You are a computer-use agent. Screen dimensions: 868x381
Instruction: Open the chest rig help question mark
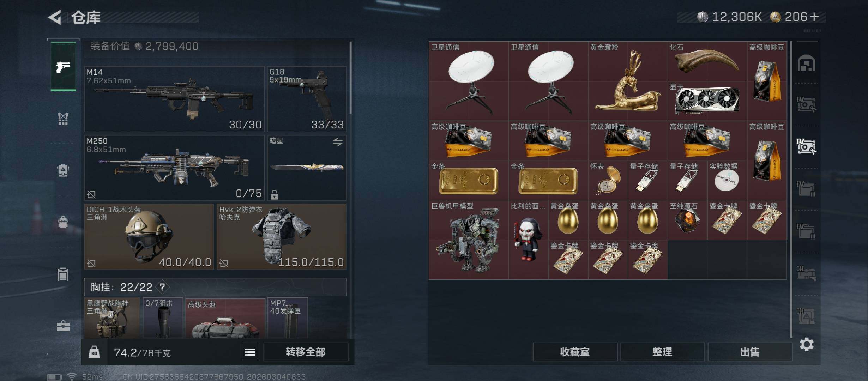pos(162,287)
